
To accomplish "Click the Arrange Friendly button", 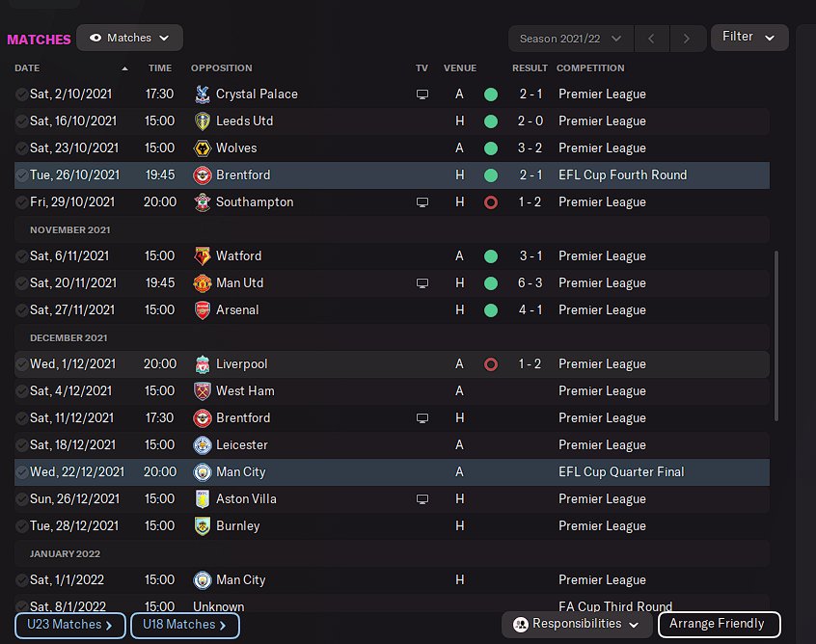I will [718, 624].
